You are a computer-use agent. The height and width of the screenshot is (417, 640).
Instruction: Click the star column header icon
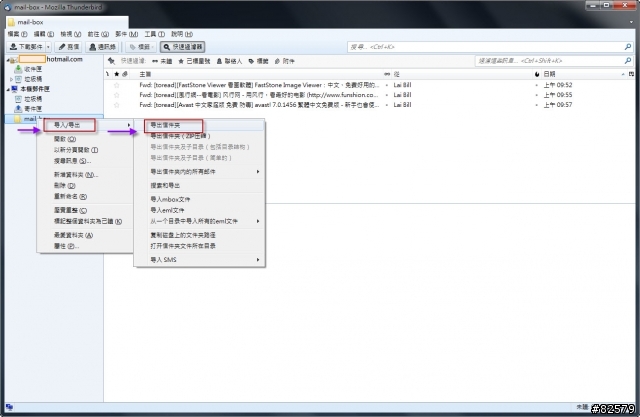coord(117,74)
